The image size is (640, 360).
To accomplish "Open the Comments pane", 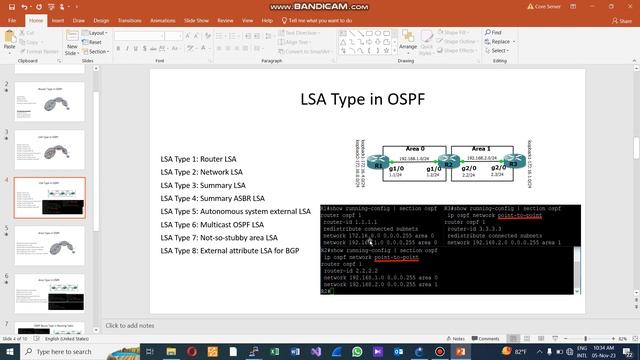I will tap(485, 339).
